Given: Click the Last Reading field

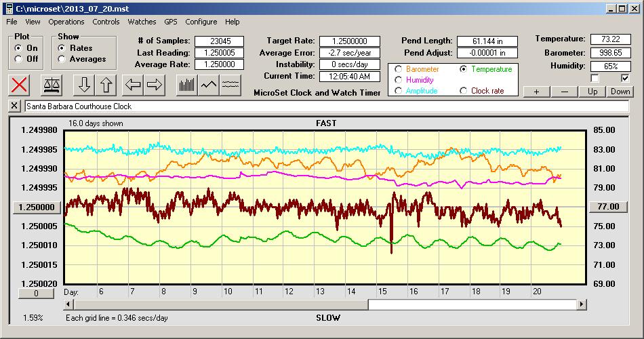Looking at the screenshot, I should click(x=220, y=53).
